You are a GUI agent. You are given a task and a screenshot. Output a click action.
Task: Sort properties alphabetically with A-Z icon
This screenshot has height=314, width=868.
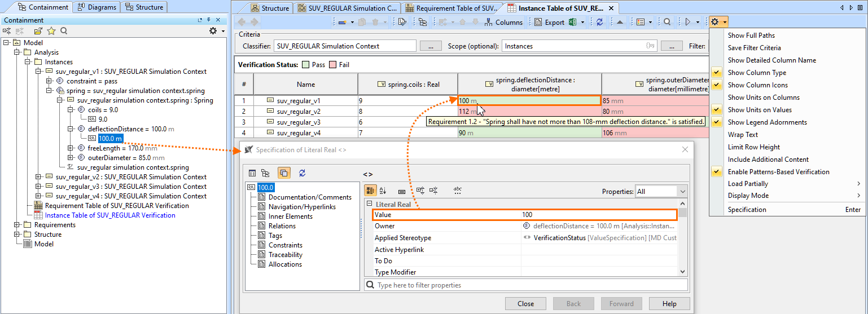pyautogui.click(x=383, y=191)
